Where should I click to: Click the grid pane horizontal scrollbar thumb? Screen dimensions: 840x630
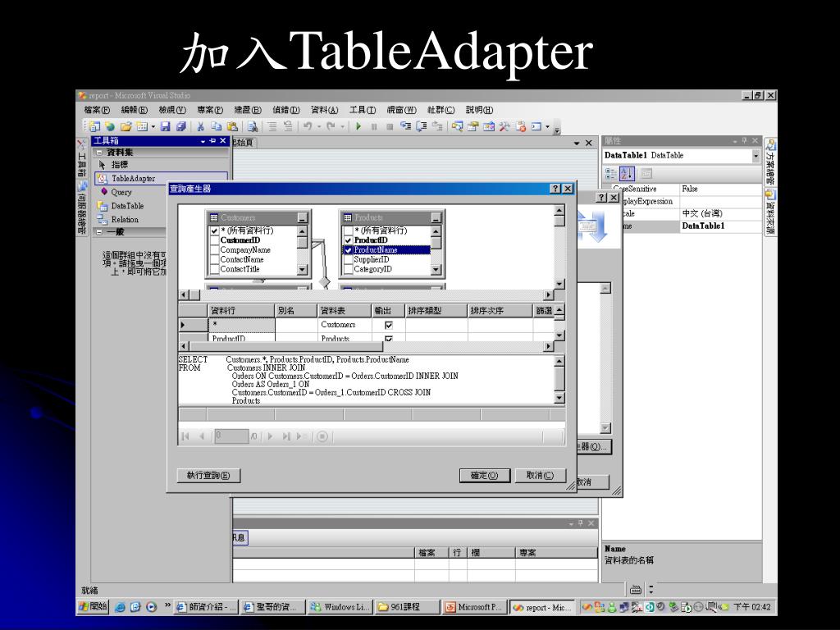(286, 347)
